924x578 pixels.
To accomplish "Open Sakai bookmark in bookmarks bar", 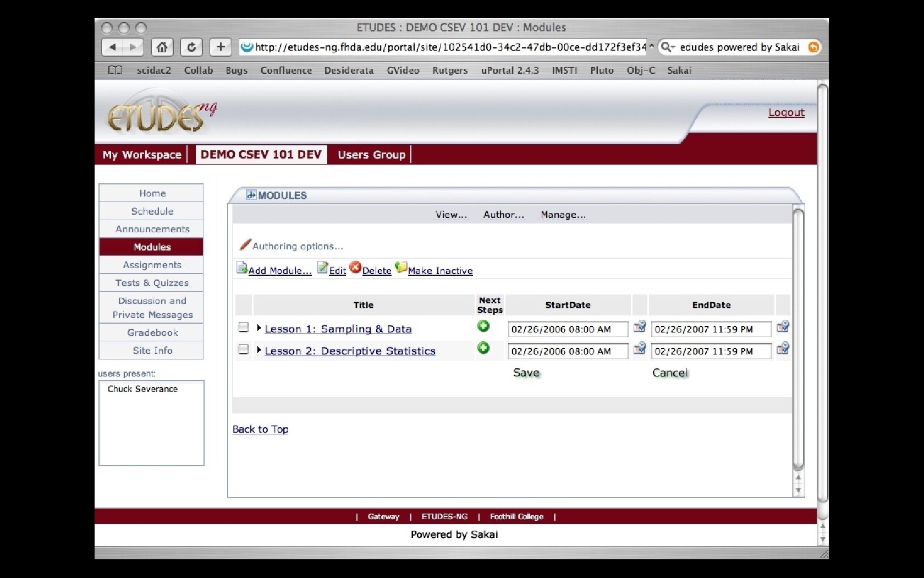I will (x=679, y=70).
